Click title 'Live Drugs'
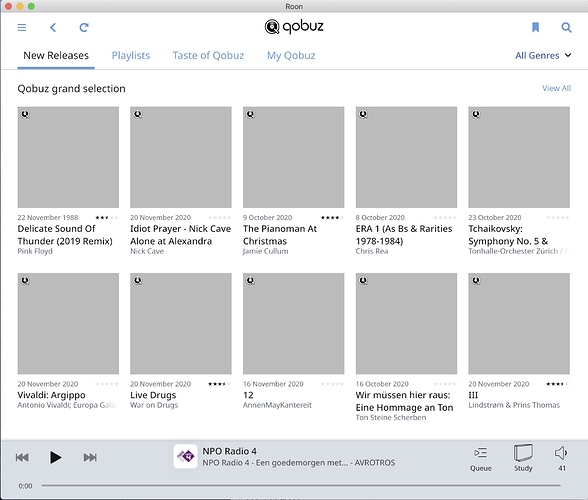 (153, 395)
